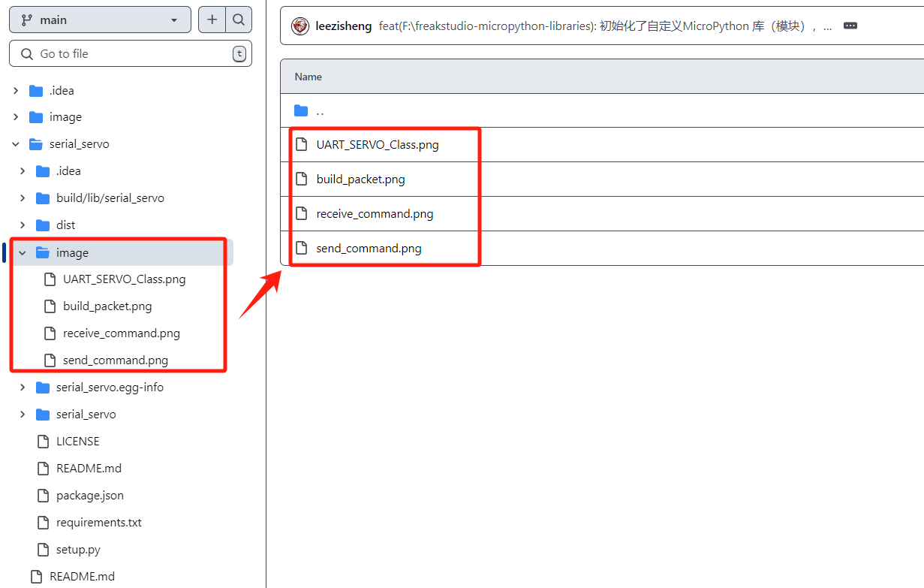Open the root README.md at tree bottom
This screenshot has width=924, height=588.
pyautogui.click(x=82, y=577)
